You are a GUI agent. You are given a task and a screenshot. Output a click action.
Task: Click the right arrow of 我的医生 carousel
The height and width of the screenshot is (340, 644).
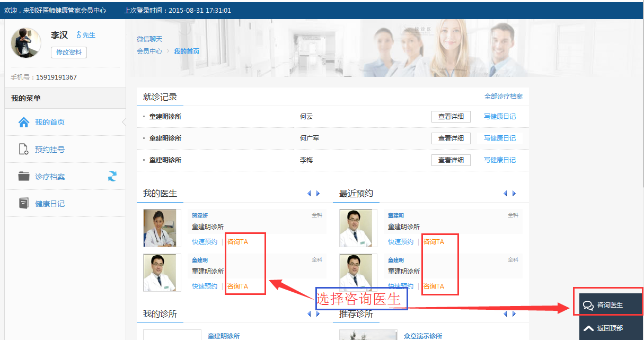pos(316,194)
